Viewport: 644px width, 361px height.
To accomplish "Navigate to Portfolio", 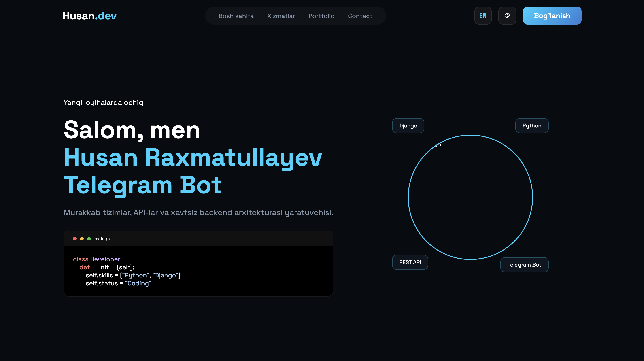I will coord(321,16).
